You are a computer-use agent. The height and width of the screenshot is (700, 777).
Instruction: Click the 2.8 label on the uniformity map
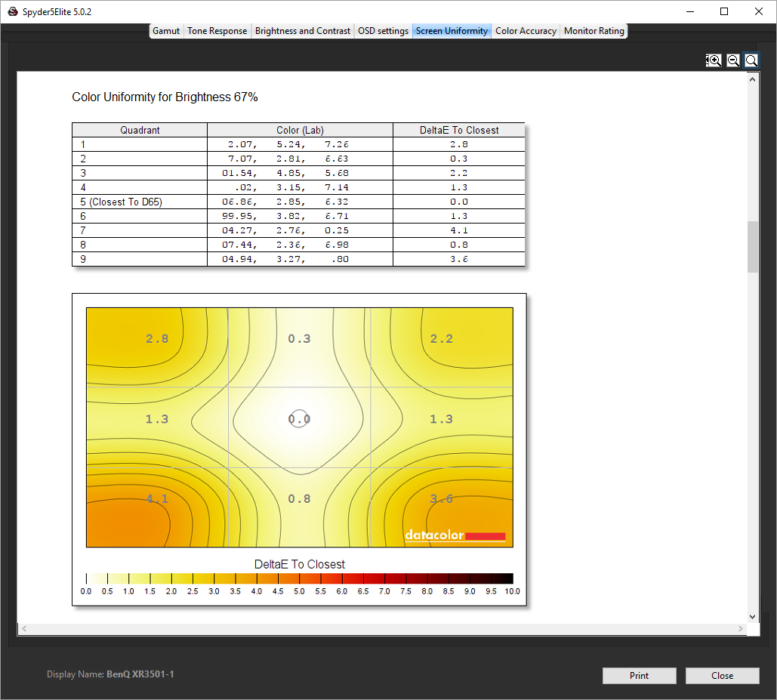click(x=157, y=339)
